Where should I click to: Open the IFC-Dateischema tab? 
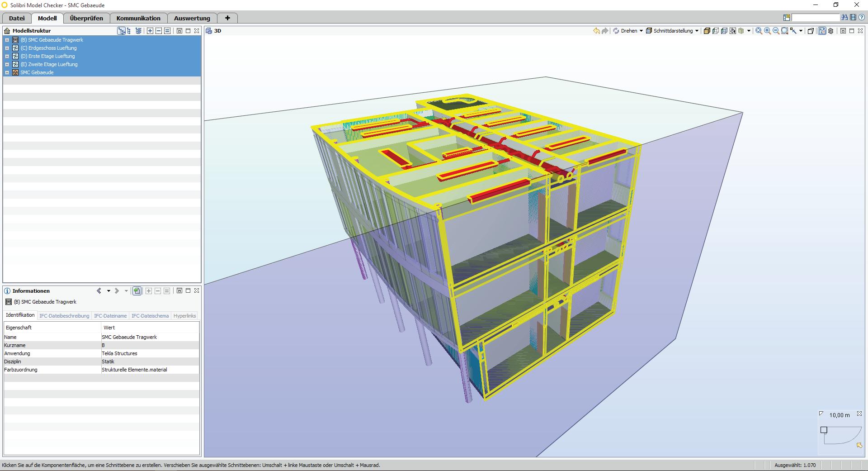pyautogui.click(x=150, y=316)
